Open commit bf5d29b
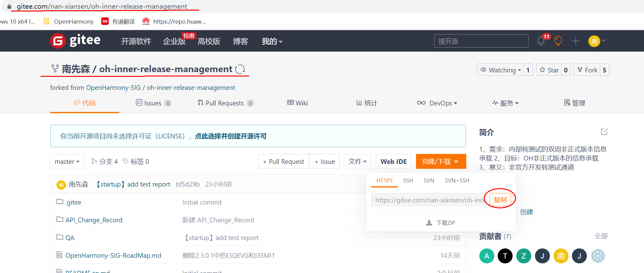 tap(188, 184)
